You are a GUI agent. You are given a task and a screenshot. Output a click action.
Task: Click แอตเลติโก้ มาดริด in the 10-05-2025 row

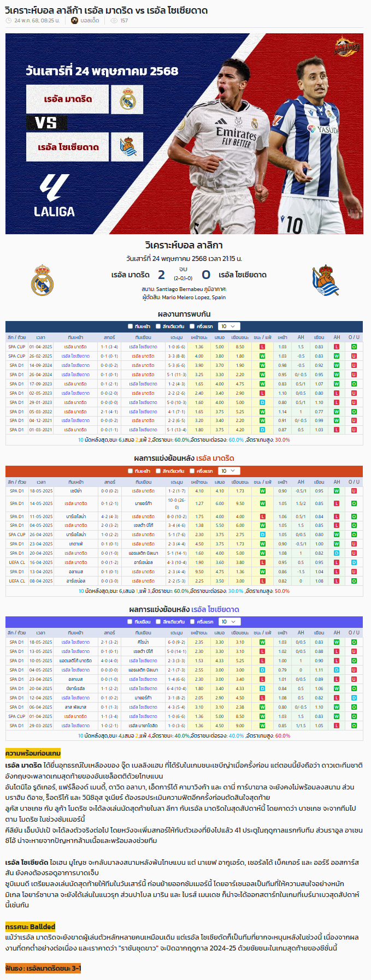coord(75,661)
